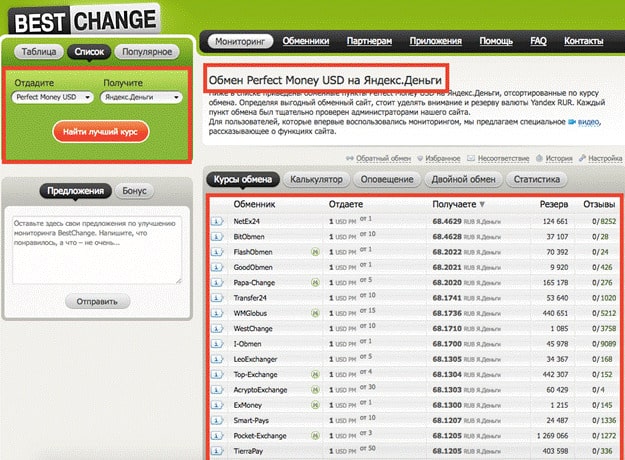
Task: Open info icon for NetEx24 row
Action: (x=217, y=221)
